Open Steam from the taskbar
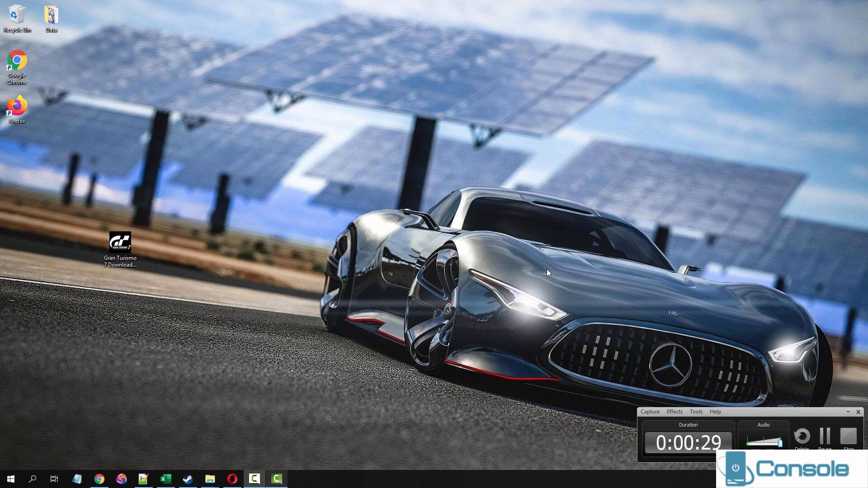The image size is (868, 488). pyautogui.click(x=188, y=479)
